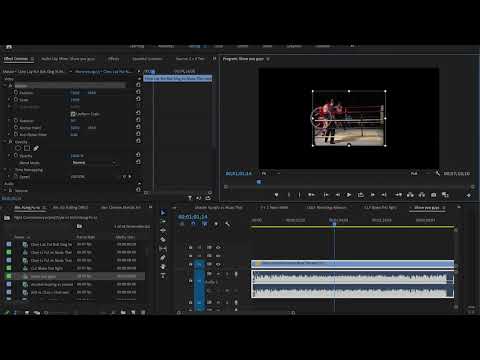Select the Selection arrow tool

(x=163, y=212)
